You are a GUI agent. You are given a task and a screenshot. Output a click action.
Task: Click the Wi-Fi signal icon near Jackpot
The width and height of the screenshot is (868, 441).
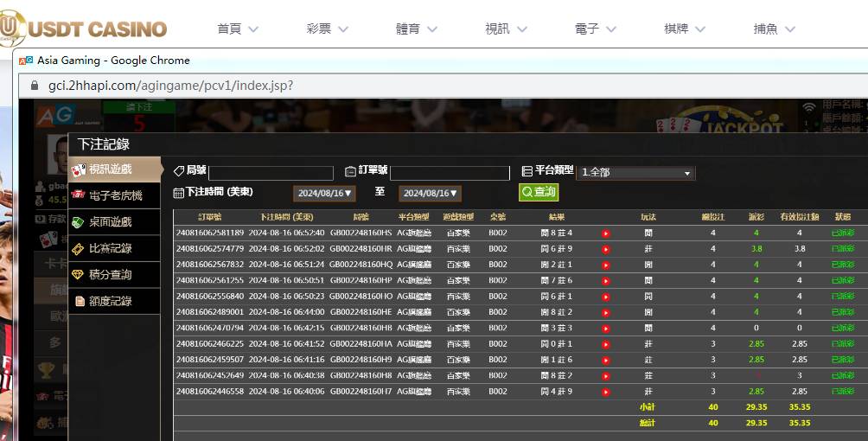[x=809, y=108]
